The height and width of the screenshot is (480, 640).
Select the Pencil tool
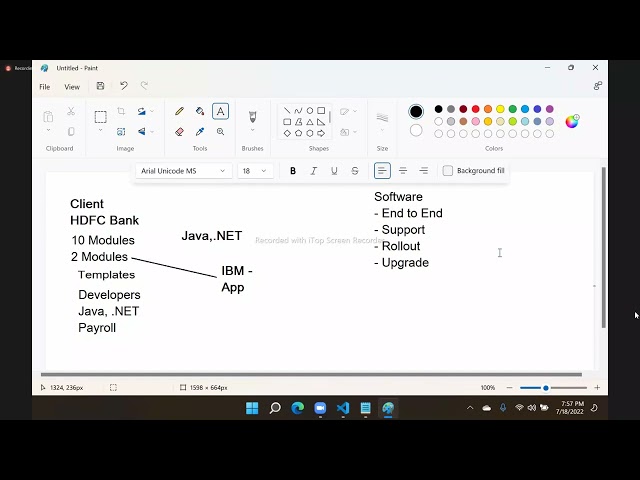coord(179,111)
